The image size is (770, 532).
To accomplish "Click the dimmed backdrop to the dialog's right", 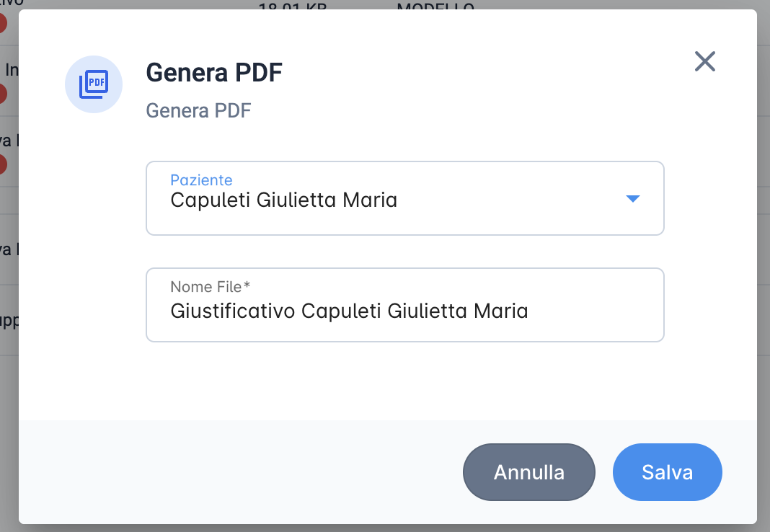I will [x=764, y=265].
